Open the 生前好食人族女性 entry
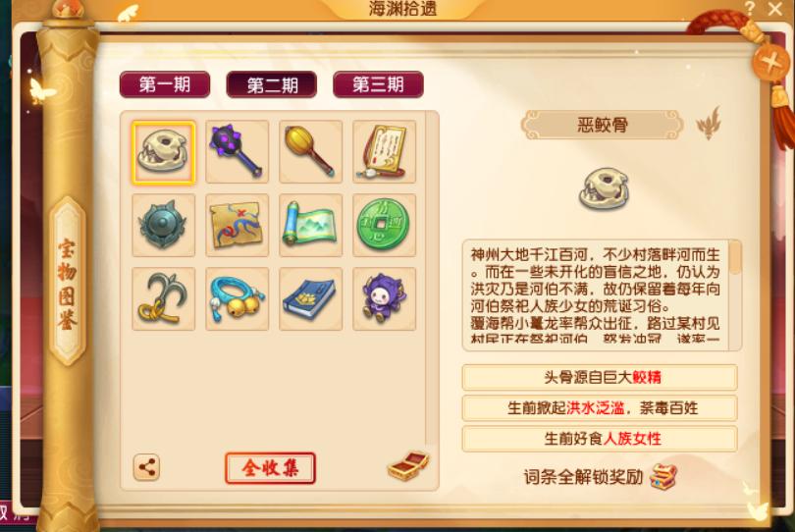The height and width of the screenshot is (532, 795). coord(600,439)
